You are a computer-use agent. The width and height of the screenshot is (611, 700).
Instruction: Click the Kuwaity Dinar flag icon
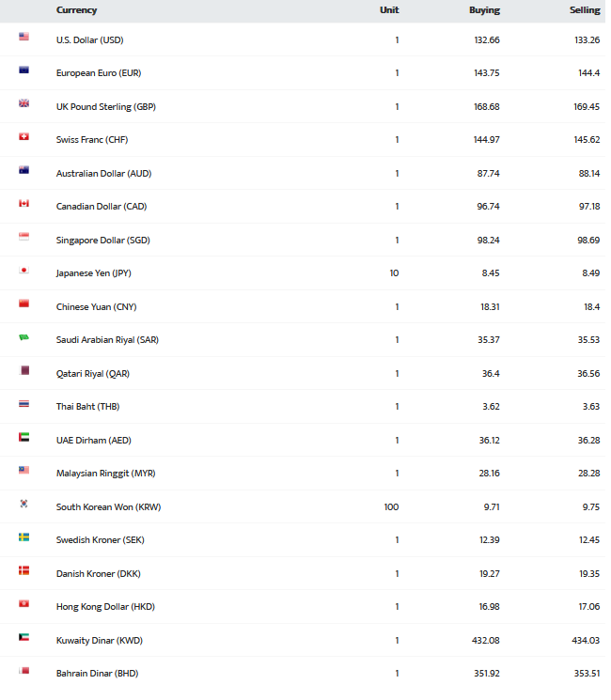pyautogui.click(x=24, y=637)
